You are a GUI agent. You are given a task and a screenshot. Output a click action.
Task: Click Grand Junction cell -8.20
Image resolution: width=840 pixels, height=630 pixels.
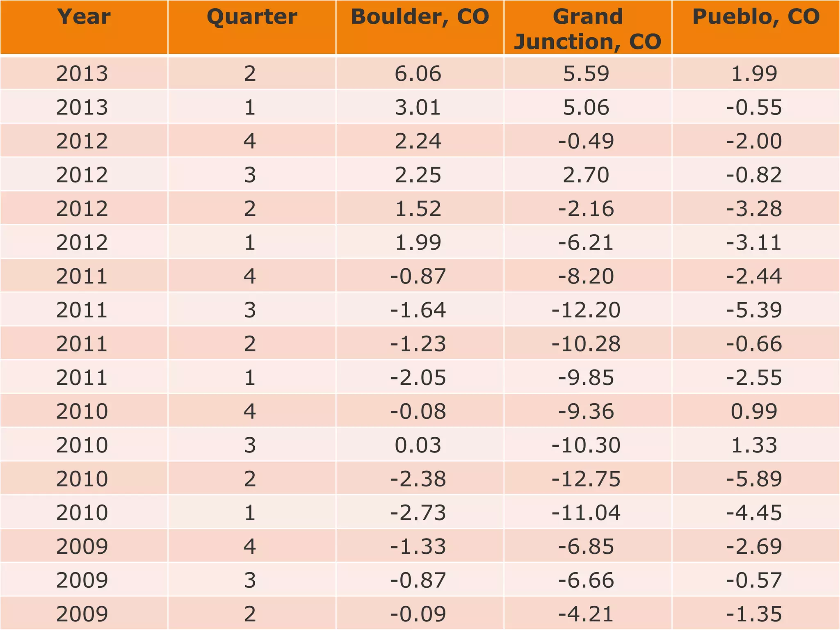pyautogui.click(x=586, y=276)
